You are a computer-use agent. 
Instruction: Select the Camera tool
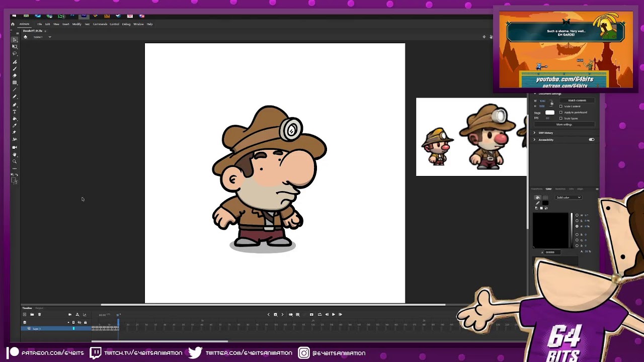[x=15, y=147]
